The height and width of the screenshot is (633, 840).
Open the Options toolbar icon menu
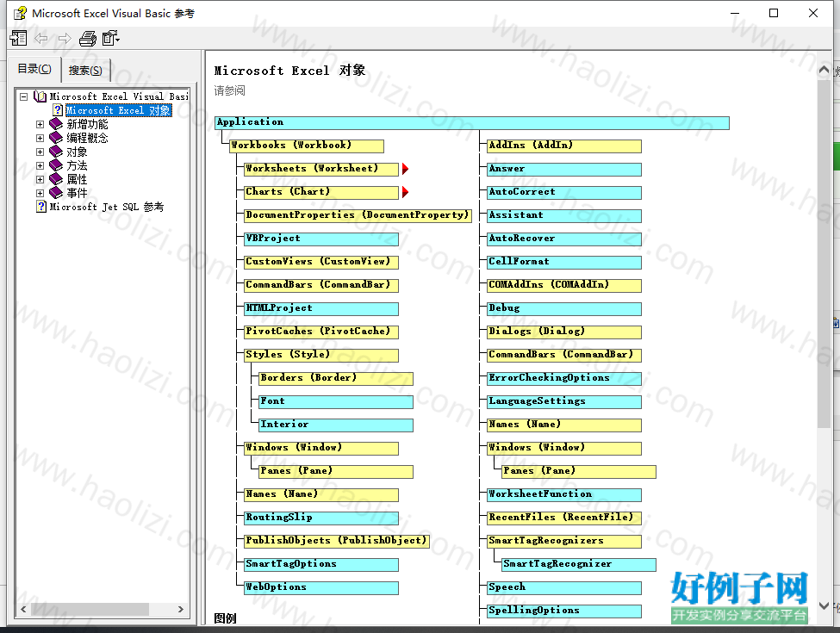tap(111, 38)
